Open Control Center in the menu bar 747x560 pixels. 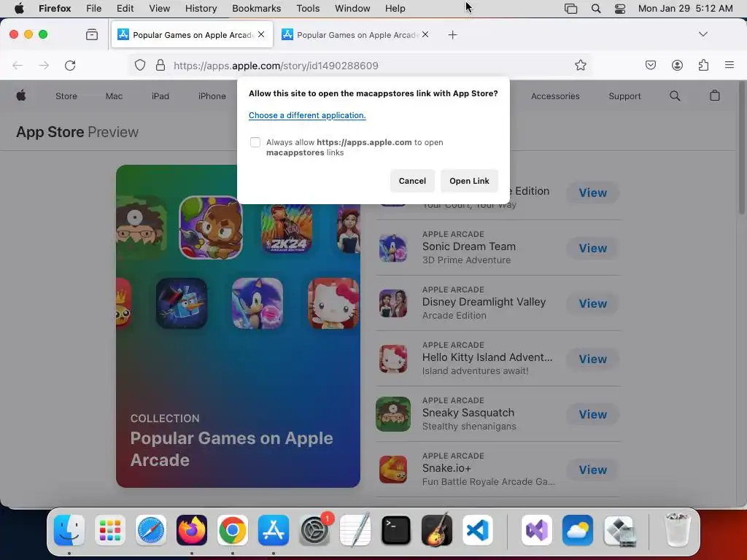point(620,9)
